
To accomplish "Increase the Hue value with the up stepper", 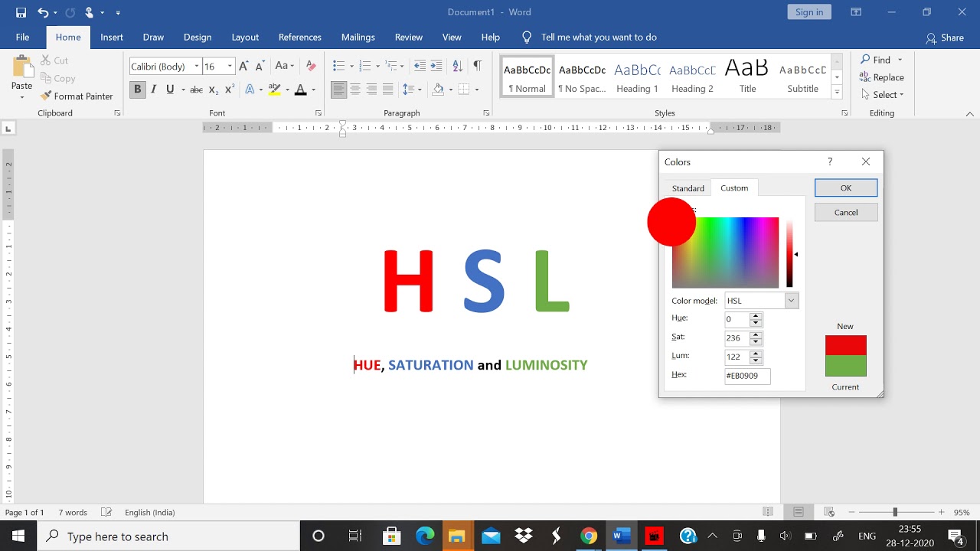I will tap(756, 315).
